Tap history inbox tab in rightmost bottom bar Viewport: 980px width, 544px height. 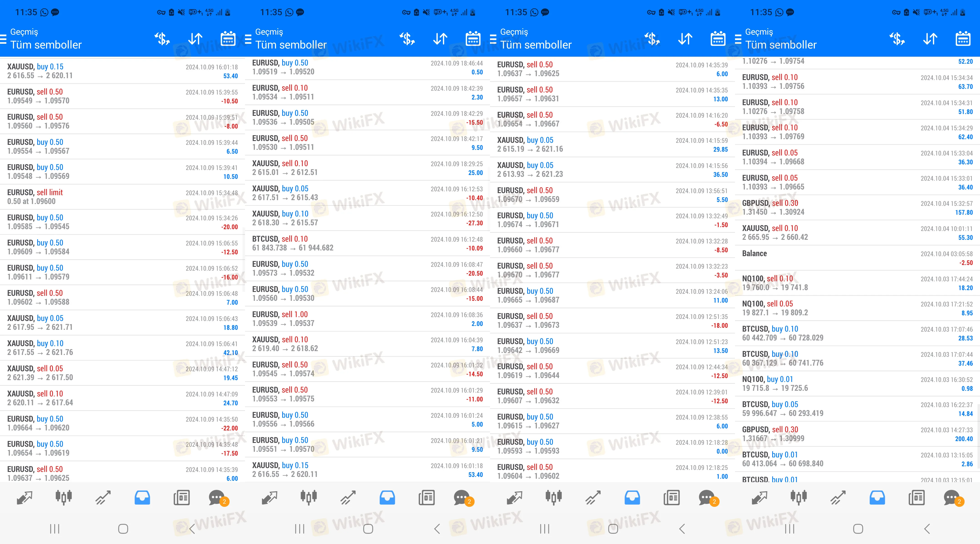877,497
